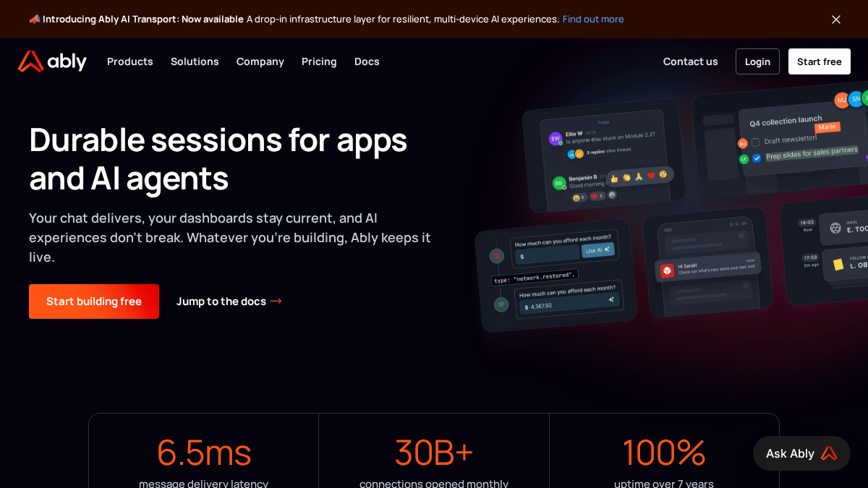Image resolution: width=868 pixels, height=488 pixels.
Task: Click the announcement text Introducing Ably AI Transport
Action: point(143,19)
